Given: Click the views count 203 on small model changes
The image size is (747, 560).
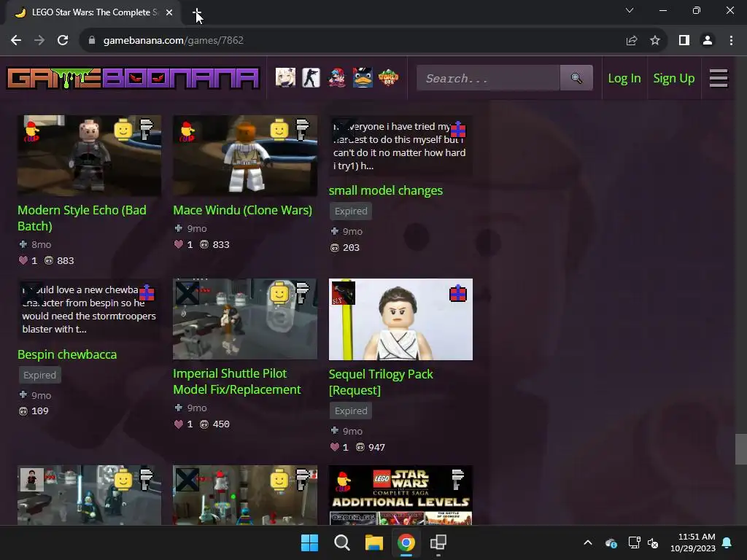Looking at the screenshot, I should click(351, 248).
